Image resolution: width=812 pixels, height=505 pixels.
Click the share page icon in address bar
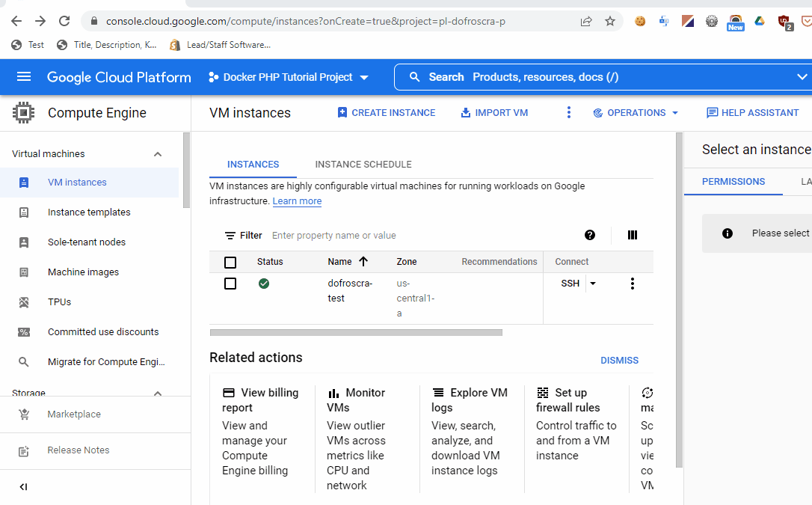coord(586,21)
